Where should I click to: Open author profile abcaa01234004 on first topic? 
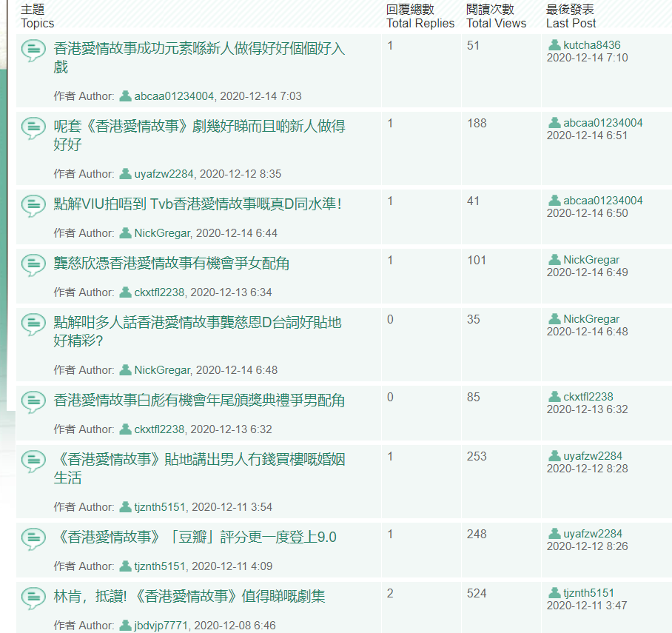174,96
